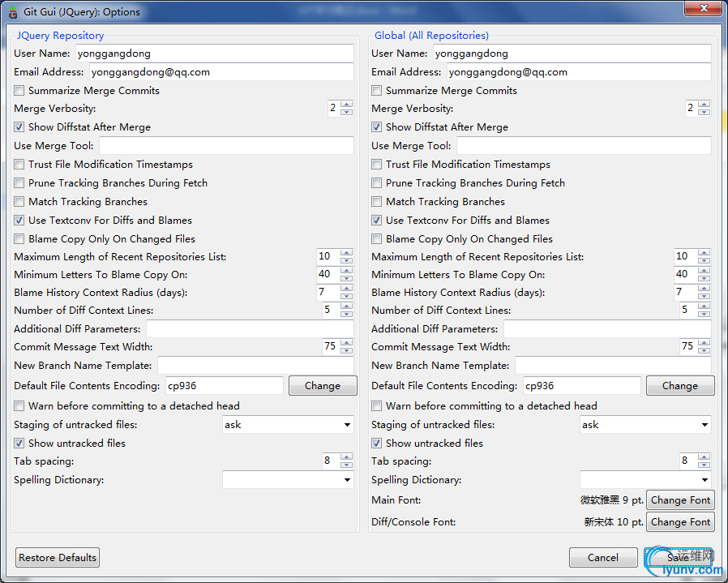Decrease Blame History Context Radius in JQuery

pyautogui.click(x=346, y=296)
